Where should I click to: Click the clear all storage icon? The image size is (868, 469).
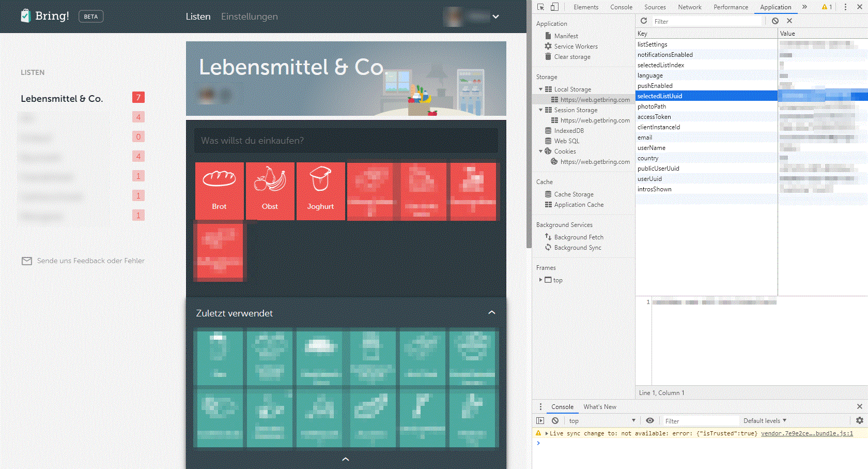(x=775, y=21)
